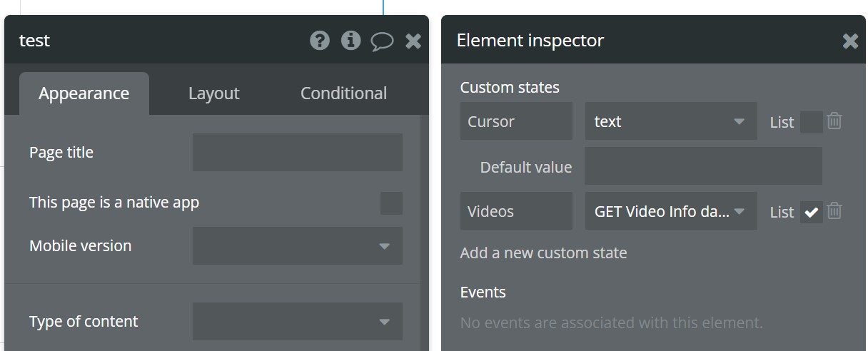Toggle List checkbox for Cursor state

pyautogui.click(x=812, y=122)
